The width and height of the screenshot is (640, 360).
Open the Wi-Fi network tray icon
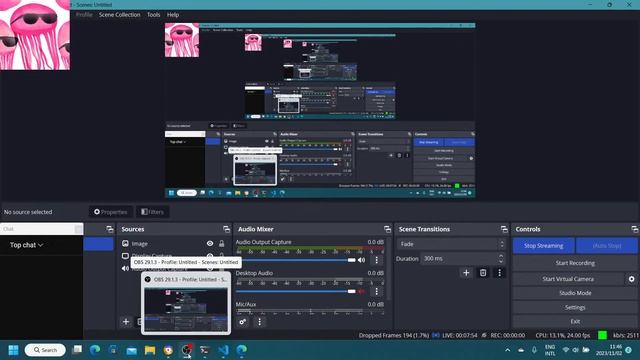[566, 350]
